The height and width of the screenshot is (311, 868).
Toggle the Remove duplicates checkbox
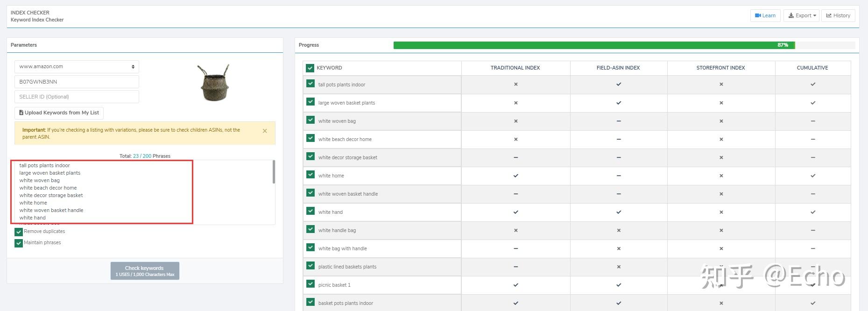19,232
